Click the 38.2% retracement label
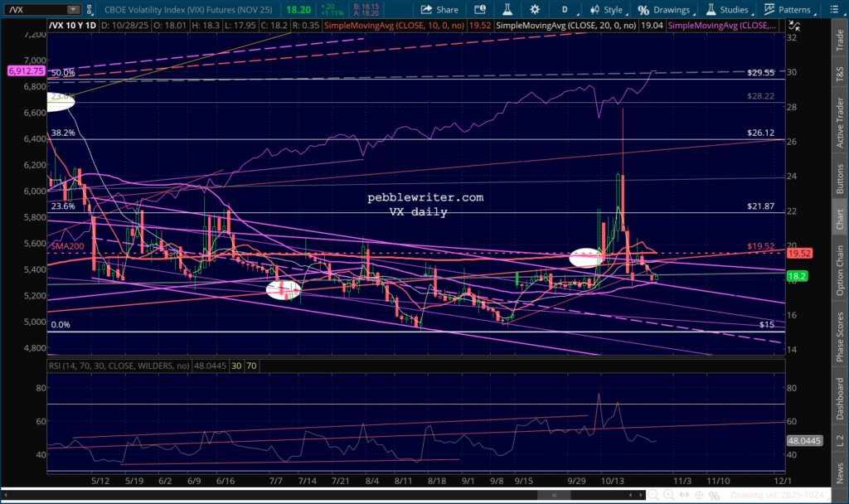 (63, 133)
